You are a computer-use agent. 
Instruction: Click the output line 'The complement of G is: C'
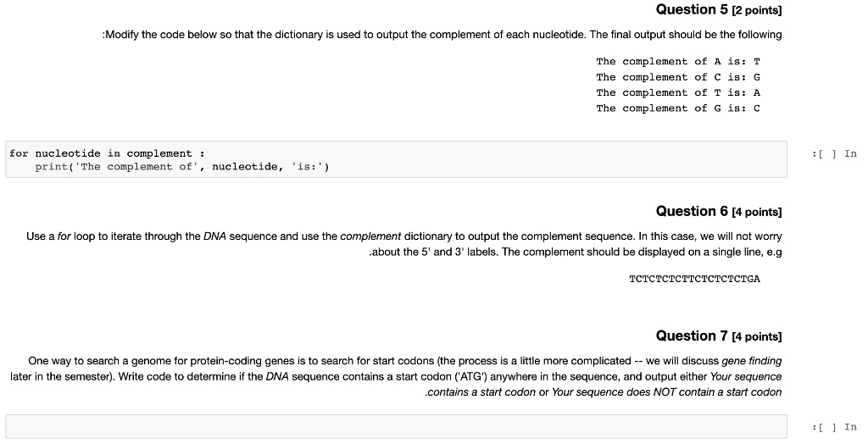coord(678,108)
